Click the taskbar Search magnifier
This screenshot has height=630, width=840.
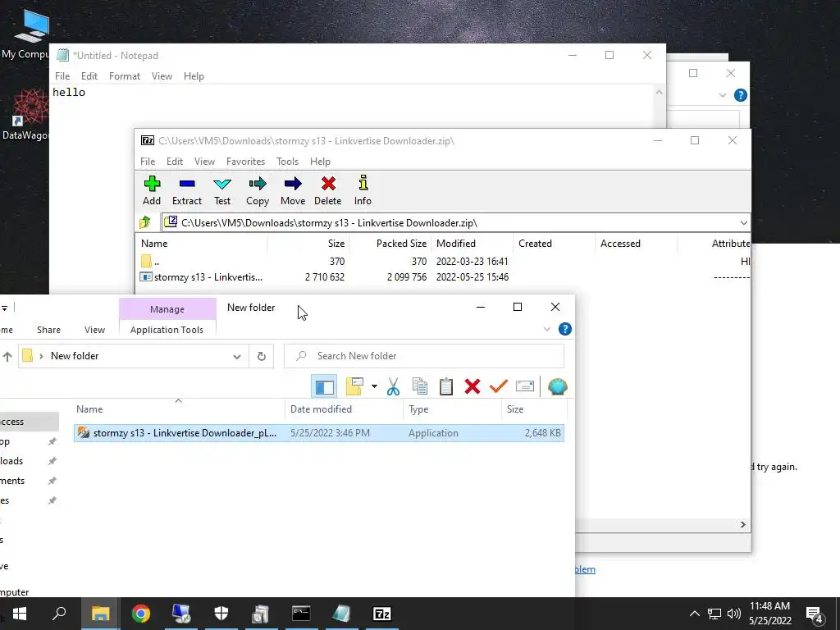coord(59,614)
